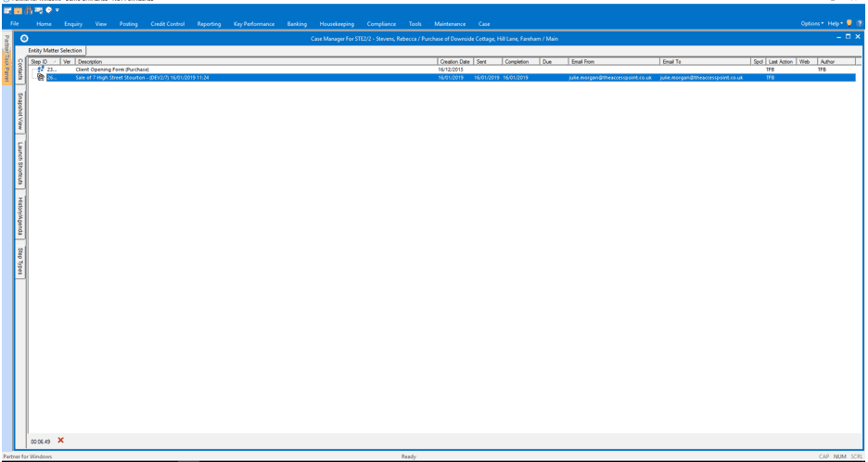Click the step icon for Sale of 7 High Street

pyautogui.click(x=40, y=78)
